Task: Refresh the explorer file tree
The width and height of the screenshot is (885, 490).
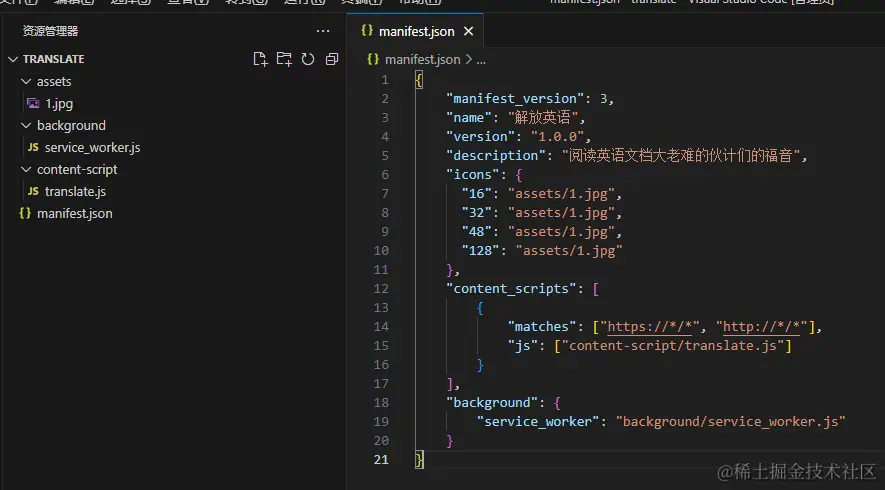Action: point(308,59)
